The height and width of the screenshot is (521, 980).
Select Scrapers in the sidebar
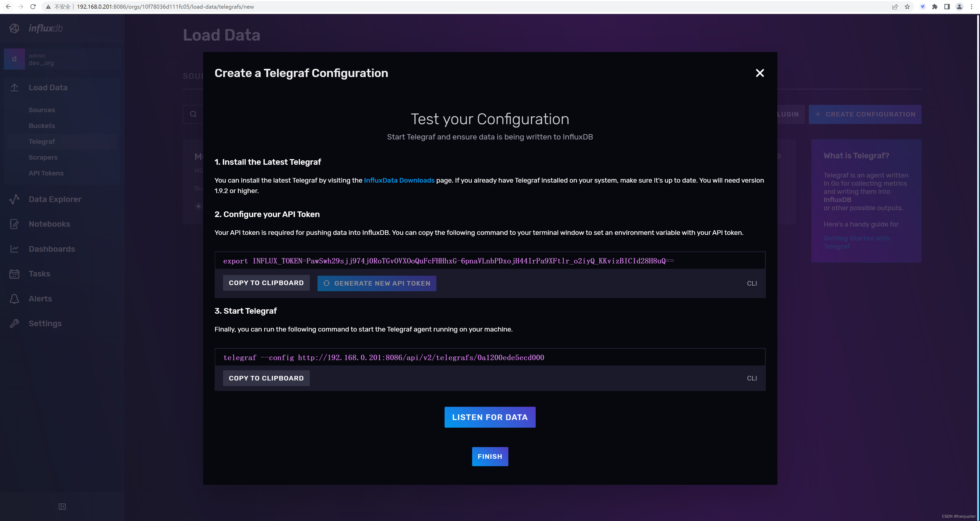click(x=43, y=157)
